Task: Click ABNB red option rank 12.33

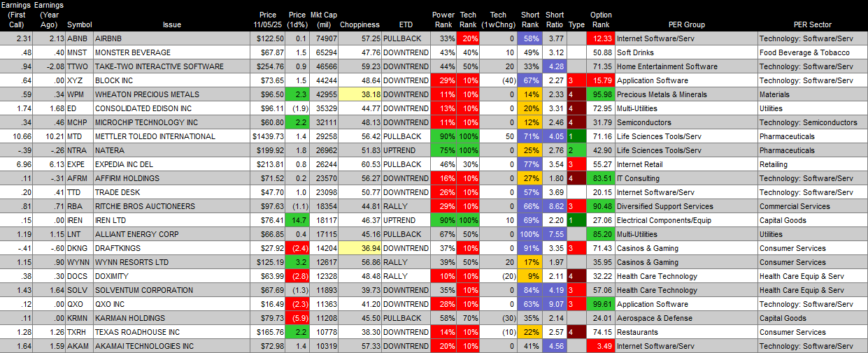Action: [x=601, y=38]
